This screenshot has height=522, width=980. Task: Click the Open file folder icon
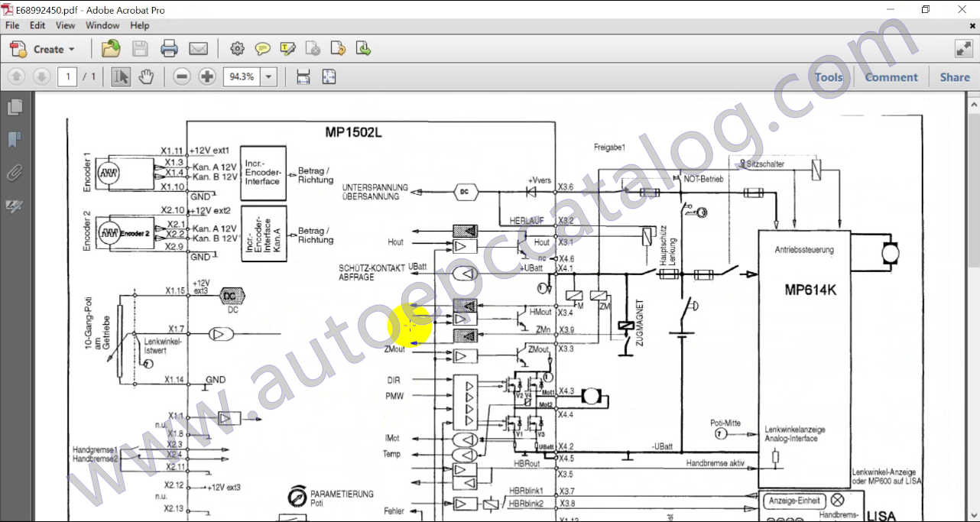[111, 49]
